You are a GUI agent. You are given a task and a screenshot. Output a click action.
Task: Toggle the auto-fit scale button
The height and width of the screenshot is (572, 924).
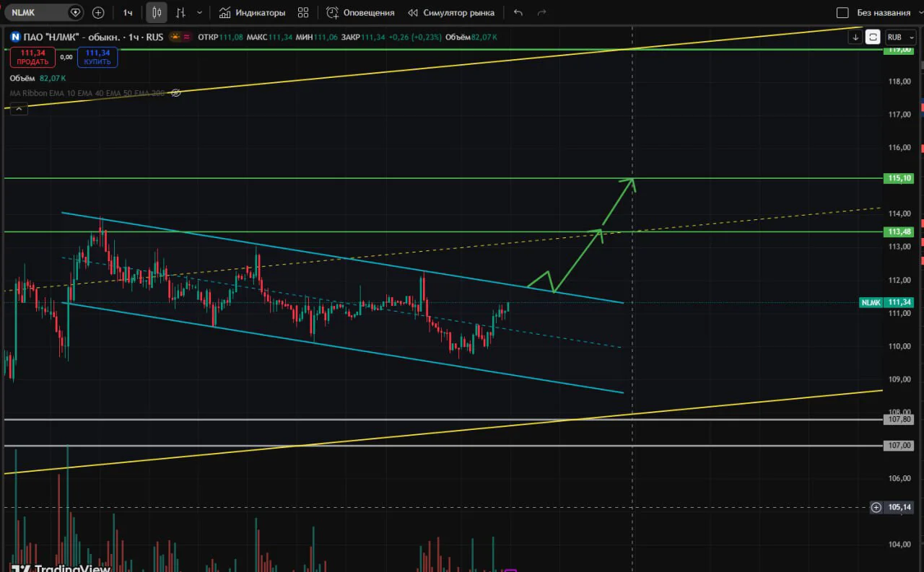(x=873, y=37)
